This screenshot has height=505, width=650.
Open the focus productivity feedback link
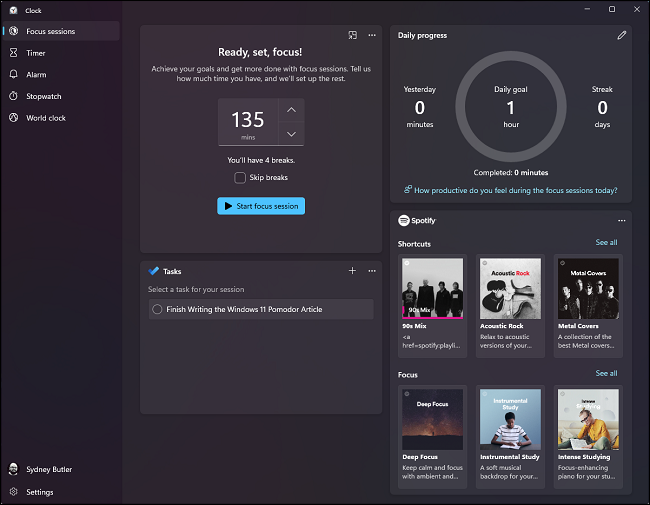pos(515,190)
